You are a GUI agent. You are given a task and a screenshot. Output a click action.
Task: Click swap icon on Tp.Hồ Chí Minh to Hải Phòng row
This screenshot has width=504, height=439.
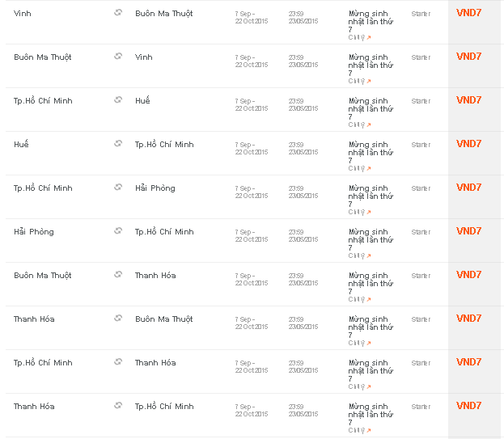(x=118, y=188)
